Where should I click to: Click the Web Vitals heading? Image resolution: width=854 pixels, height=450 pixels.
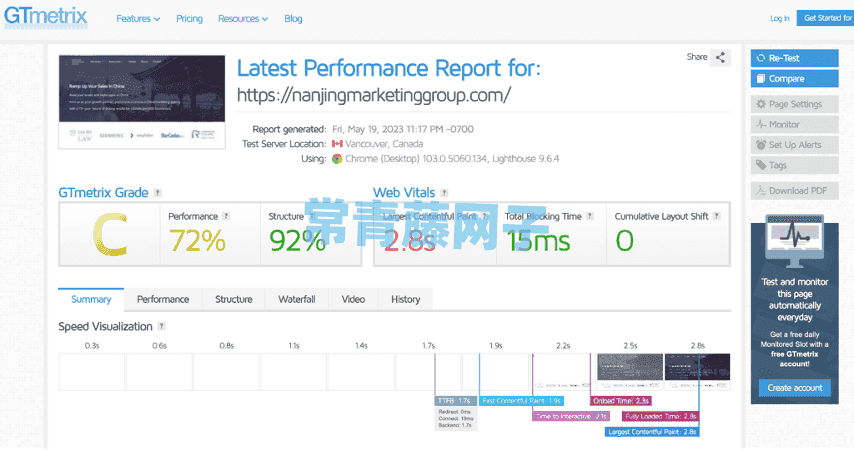coord(404,193)
